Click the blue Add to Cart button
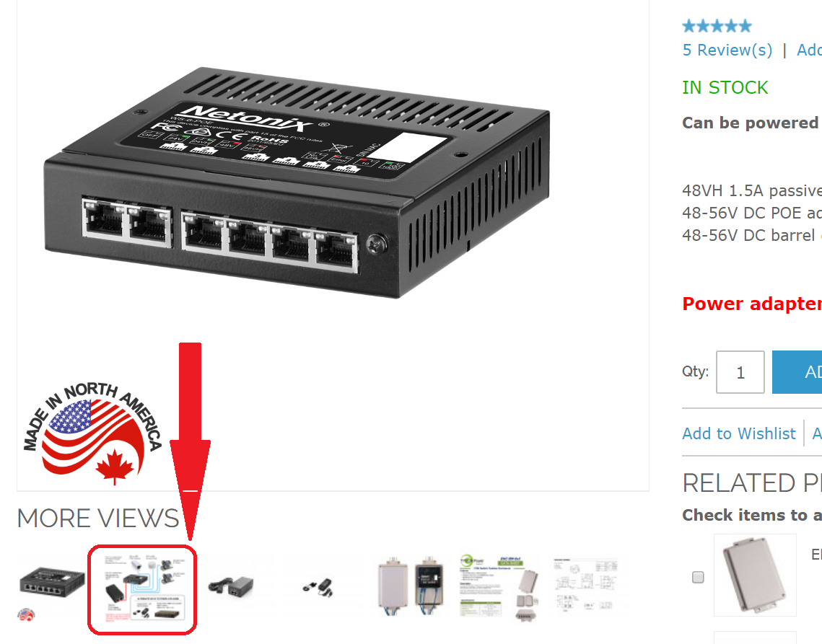 [x=797, y=372]
